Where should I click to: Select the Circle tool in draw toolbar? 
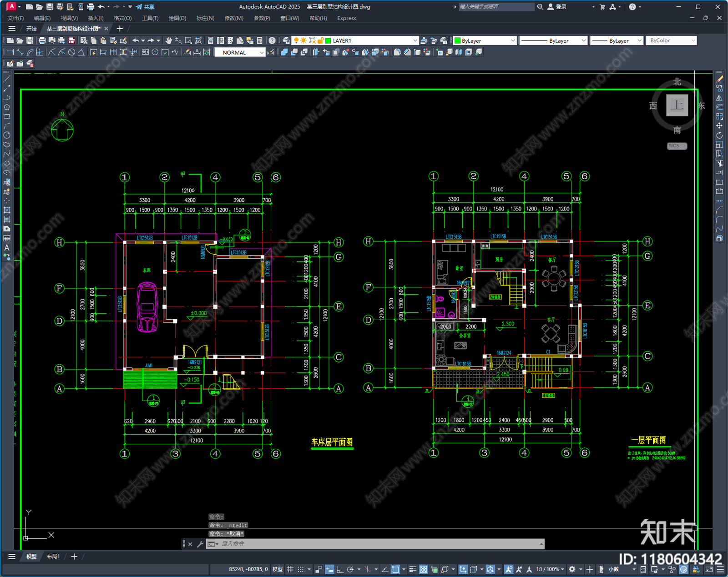[x=7, y=135]
